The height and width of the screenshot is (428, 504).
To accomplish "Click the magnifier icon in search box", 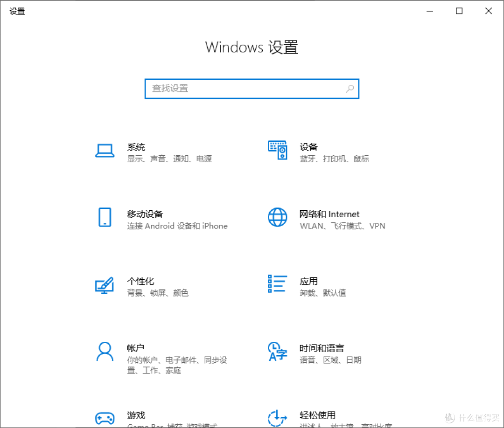I will (350, 89).
